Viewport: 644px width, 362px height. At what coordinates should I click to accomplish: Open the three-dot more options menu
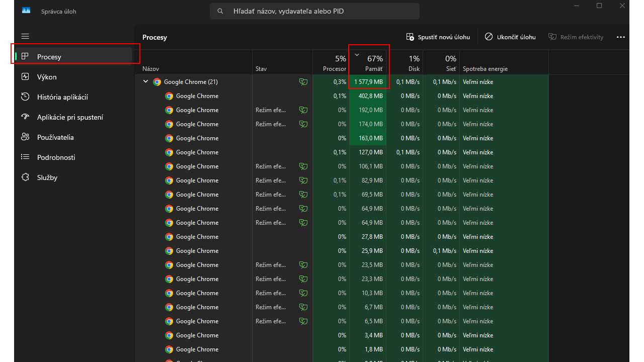pos(620,37)
